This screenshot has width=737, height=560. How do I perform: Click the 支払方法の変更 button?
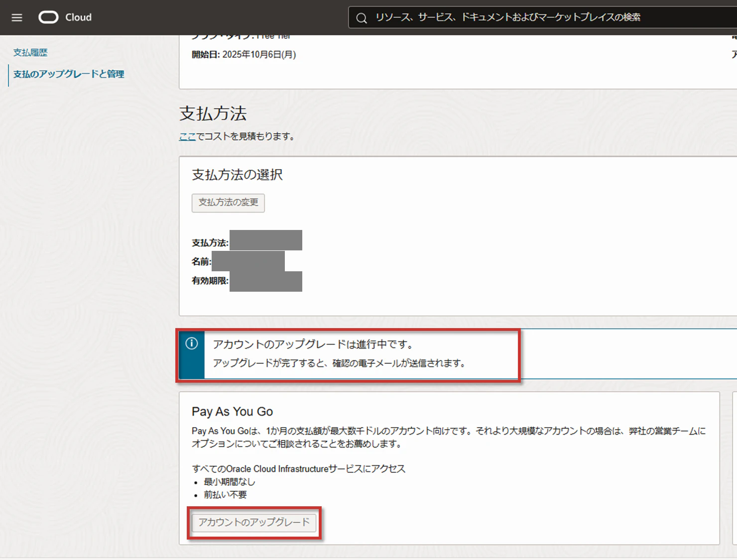pos(228,203)
